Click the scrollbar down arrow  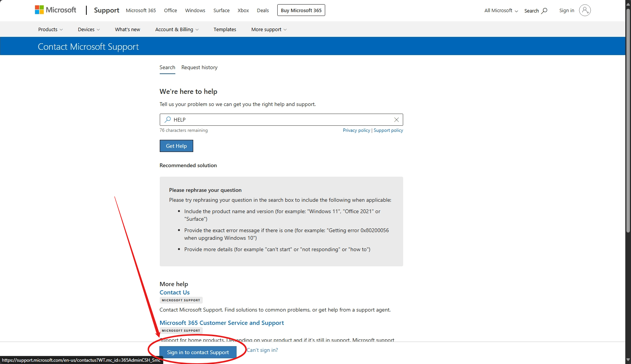628,361
